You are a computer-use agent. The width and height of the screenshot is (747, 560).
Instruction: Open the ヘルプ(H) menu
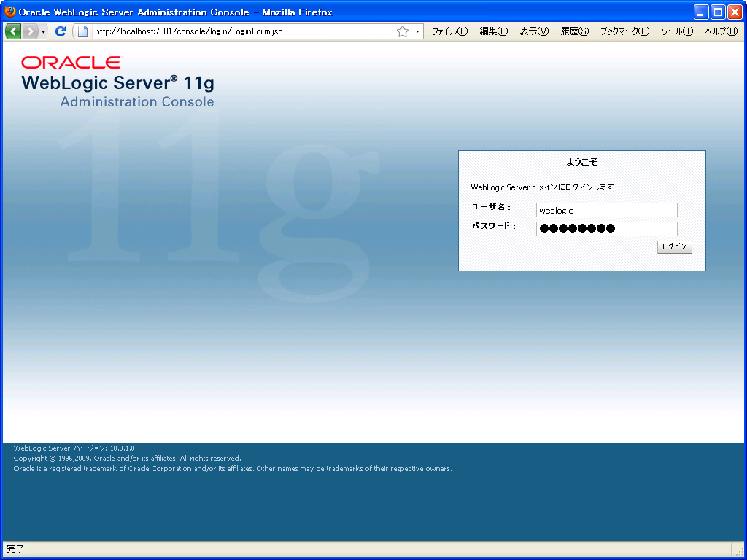point(721,31)
